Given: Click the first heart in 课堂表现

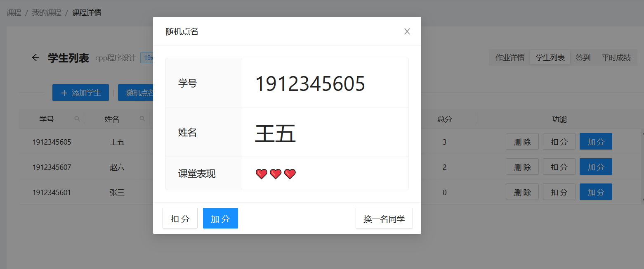Looking at the screenshot, I should [x=262, y=174].
